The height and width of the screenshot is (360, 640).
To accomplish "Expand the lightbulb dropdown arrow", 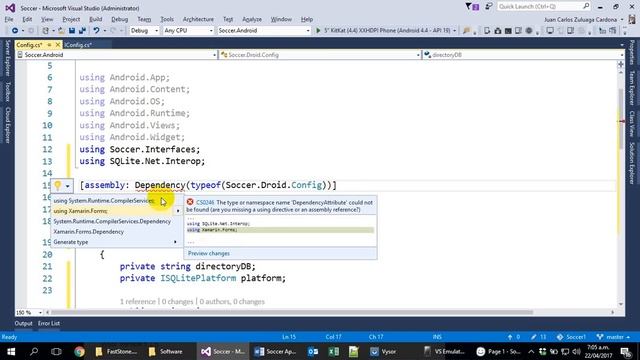I will point(67,186).
